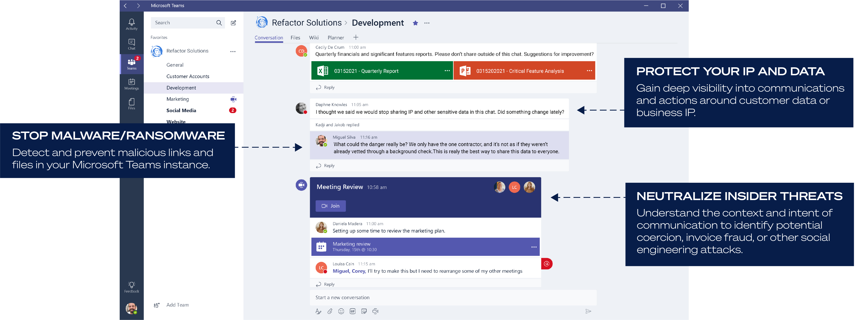868x320 pixels.
Task: Click the red mention @ icon
Action: pos(547,264)
